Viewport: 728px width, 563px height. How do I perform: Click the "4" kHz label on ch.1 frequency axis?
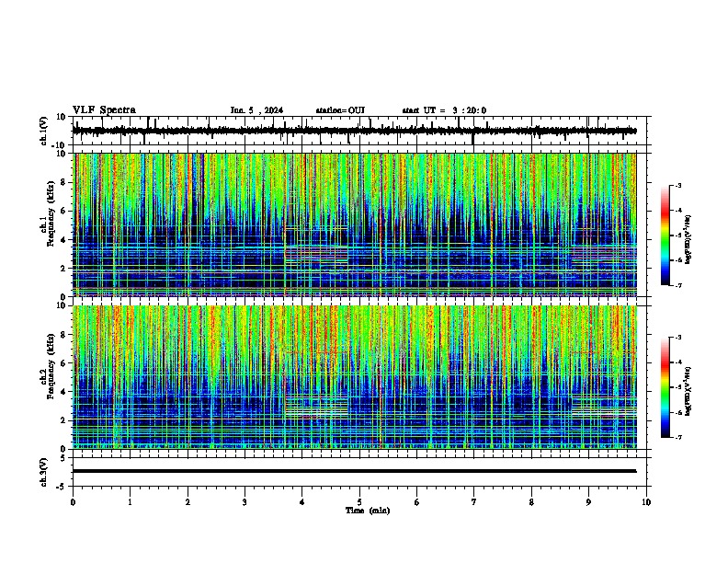click(x=63, y=240)
